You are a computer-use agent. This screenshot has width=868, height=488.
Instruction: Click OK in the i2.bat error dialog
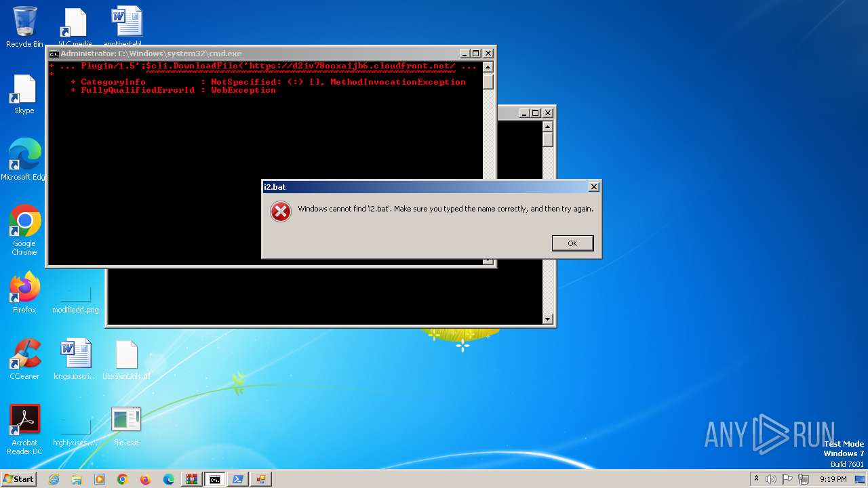[x=572, y=243]
